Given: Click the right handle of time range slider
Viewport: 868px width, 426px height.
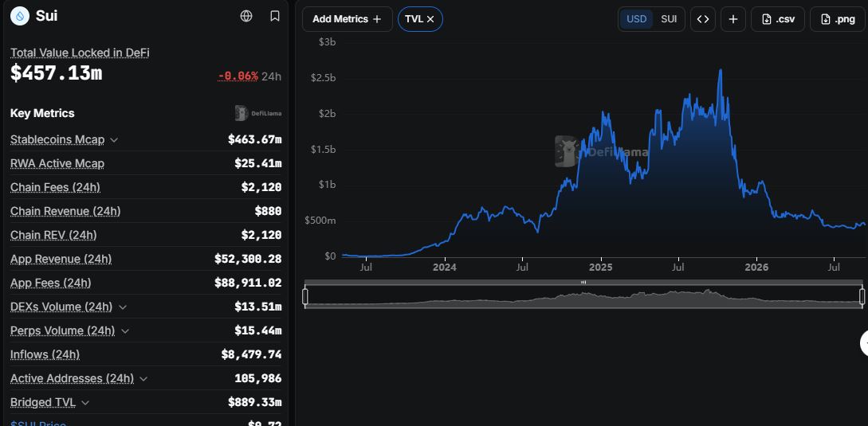Looking at the screenshot, I should 862,296.
